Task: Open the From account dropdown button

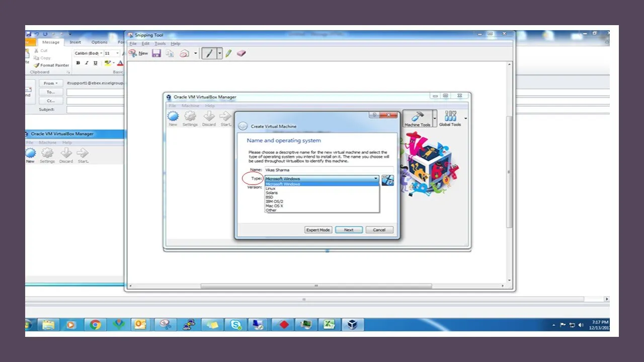Action: tap(51, 83)
